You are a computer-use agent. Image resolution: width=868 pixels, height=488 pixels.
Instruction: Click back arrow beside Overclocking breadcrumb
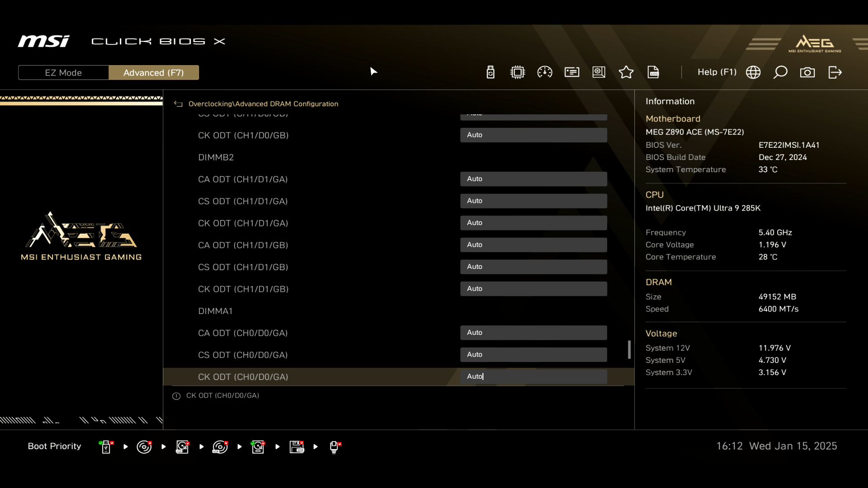pyautogui.click(x=178, y=104)
